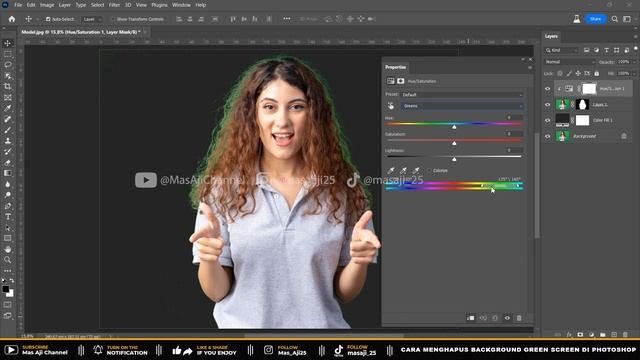
Task: Select the Pen tool
Action: [x=7, y=206]
